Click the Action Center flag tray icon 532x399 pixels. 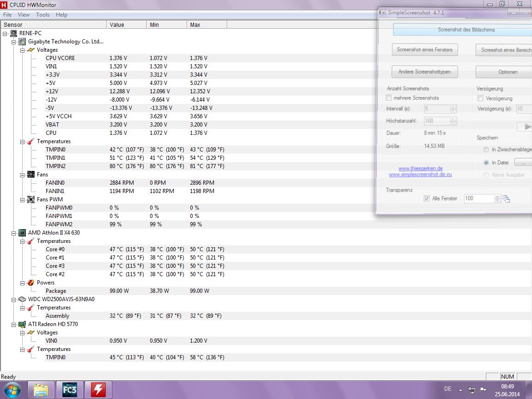click(x=483, y=390)
